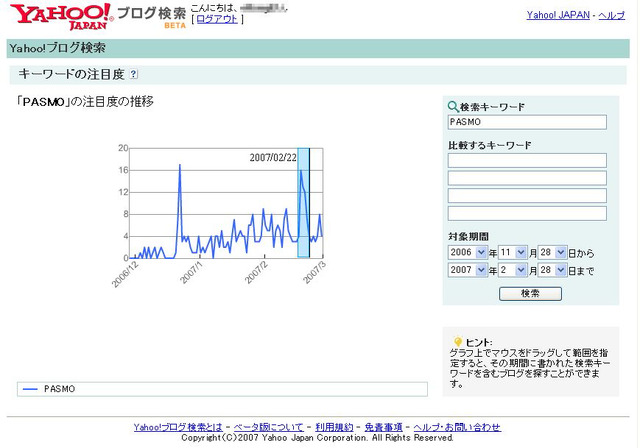Click the Yahoo!ブログ検索 title bar text
This screenshot has width=640, height=448.
point(58,48)
